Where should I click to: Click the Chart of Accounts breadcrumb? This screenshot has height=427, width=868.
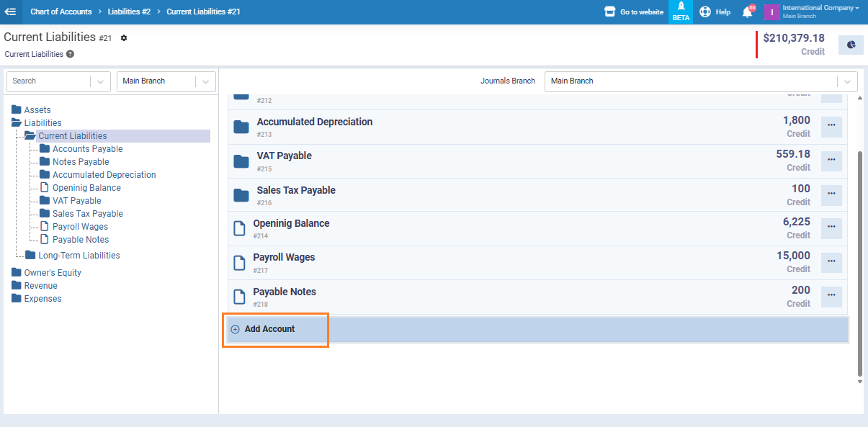tap(61, 12)
